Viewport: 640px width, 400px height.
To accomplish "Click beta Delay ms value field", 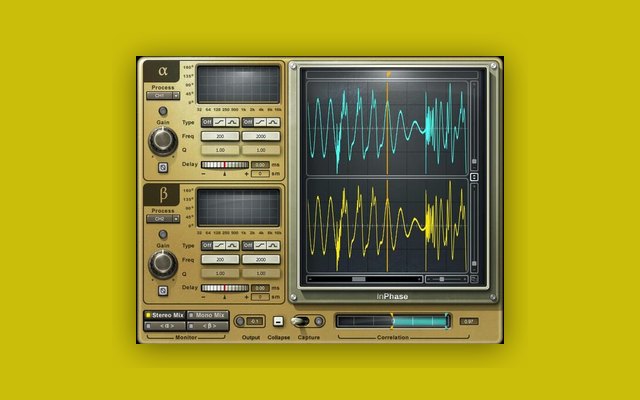I will pos(260,288).
